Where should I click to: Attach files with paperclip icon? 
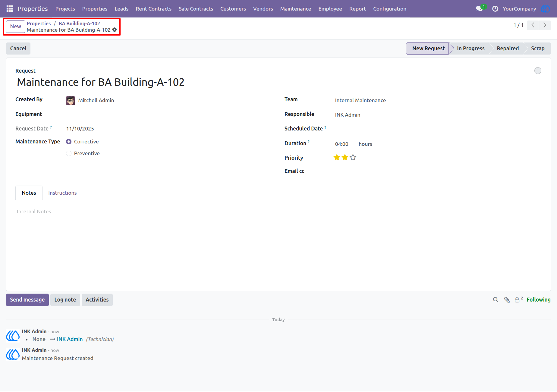(x=507, y=300)
